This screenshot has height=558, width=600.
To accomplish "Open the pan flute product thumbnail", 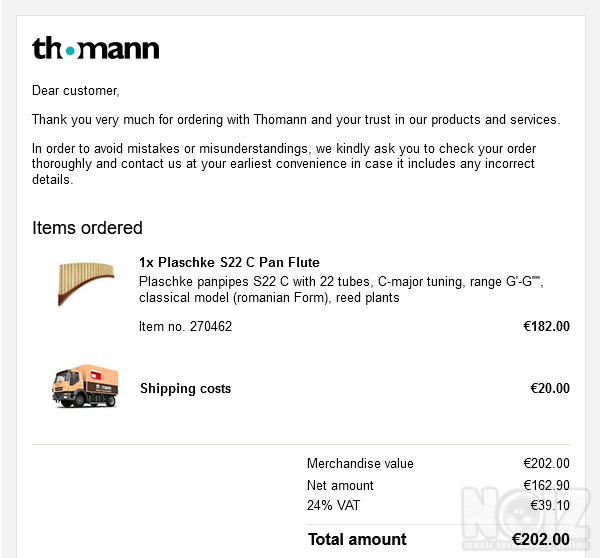I will tap(86, 284).
